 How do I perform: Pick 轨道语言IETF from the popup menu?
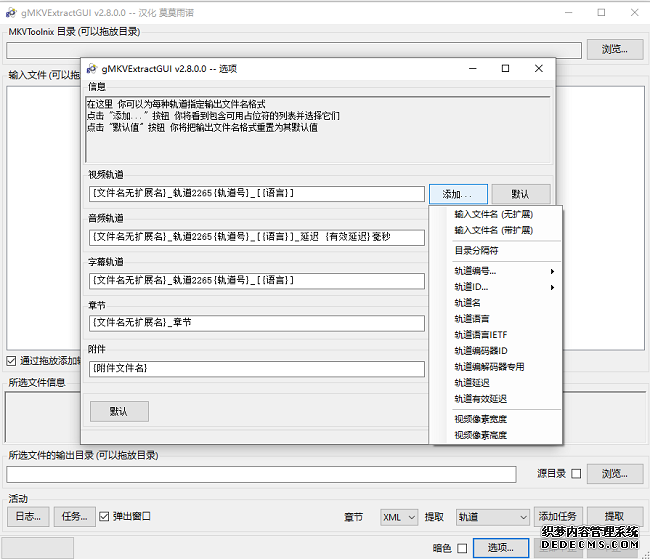click(481, 335)
